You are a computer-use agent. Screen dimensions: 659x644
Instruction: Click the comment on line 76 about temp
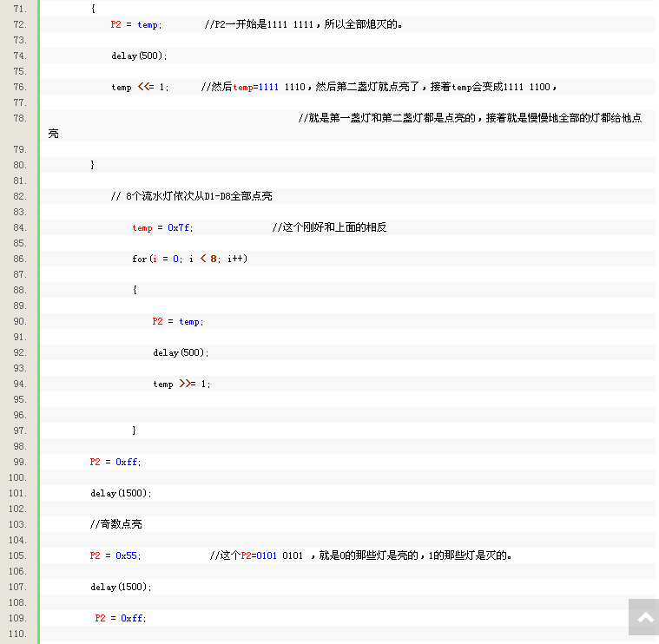click(379, 87)
